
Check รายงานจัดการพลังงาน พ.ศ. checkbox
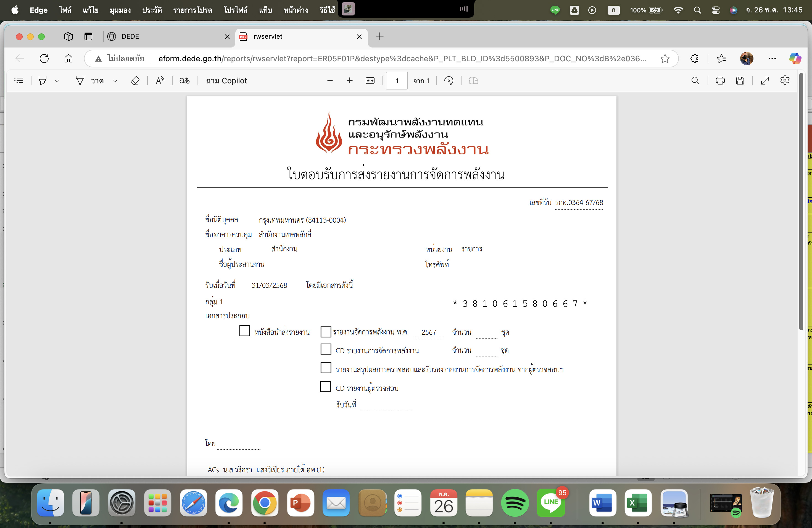(x=326, y=332)
